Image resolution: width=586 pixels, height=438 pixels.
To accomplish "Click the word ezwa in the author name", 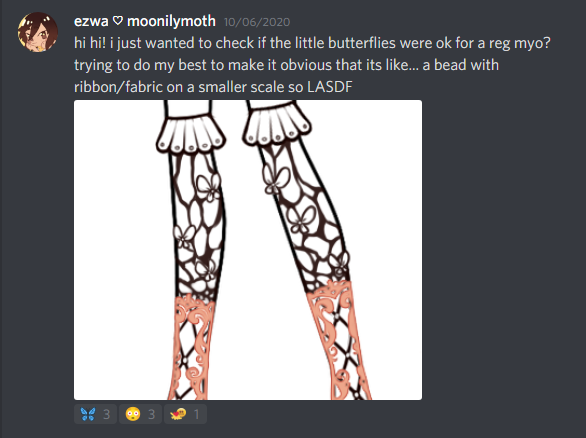I will point(91,21).
